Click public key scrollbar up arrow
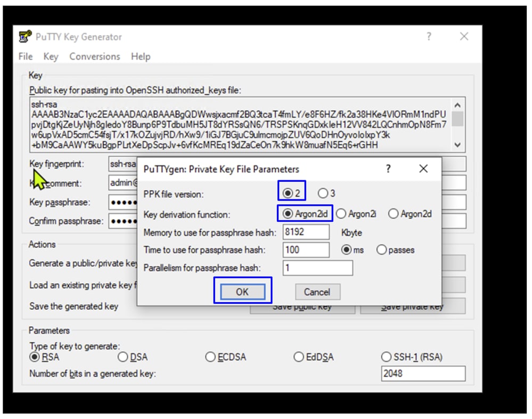The width and height of the screenshot is (532, 419). click(x=457, y=105)
